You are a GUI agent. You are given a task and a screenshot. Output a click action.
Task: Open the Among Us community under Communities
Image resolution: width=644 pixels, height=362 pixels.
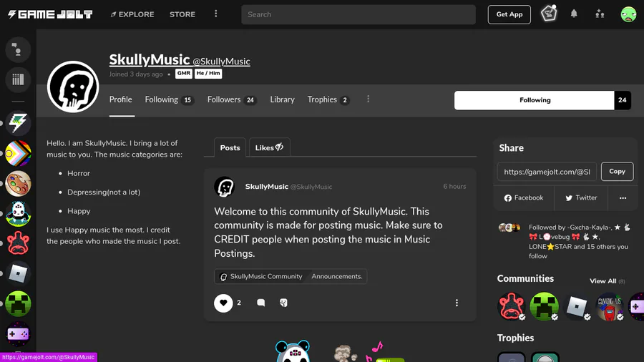(610, 306)
